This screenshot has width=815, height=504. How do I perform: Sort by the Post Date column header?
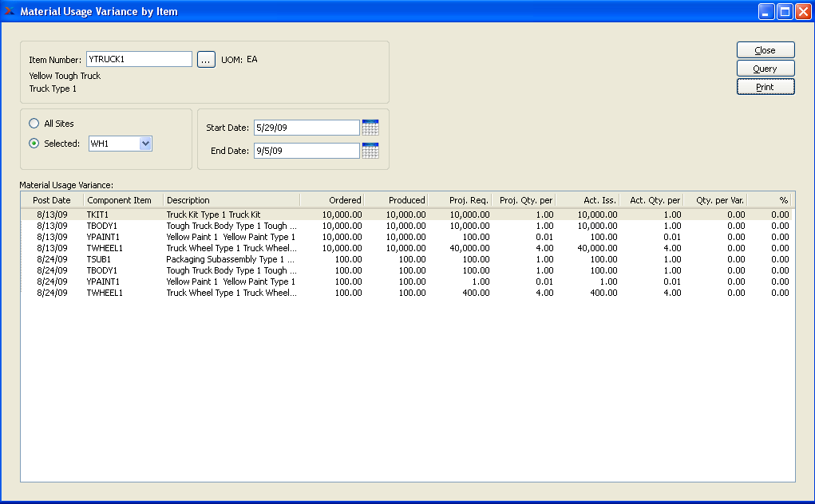pos(52,200)
